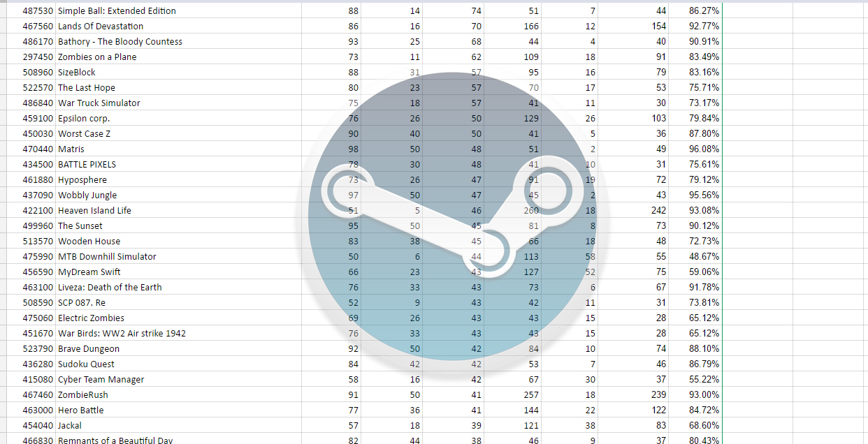Click the 'Epsilon corp.' cell
The width and height of the screenshot is (868, 444).
pos(179,119)
